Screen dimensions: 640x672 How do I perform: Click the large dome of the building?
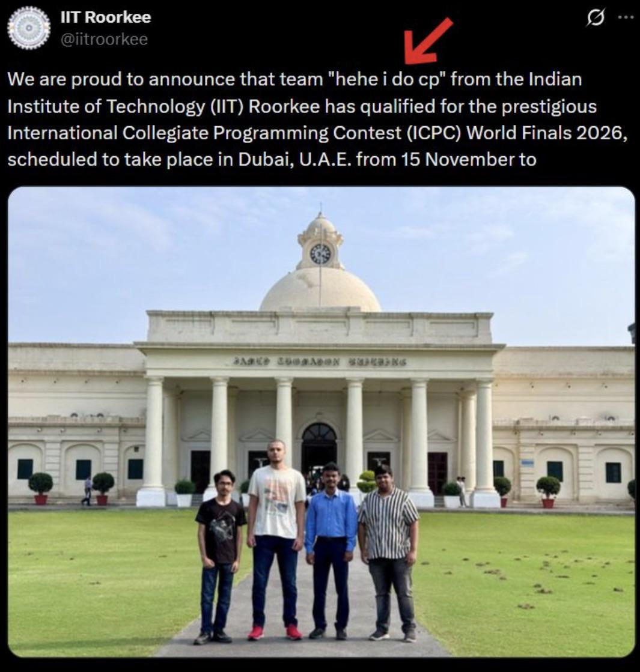click(x=320, y=291)
